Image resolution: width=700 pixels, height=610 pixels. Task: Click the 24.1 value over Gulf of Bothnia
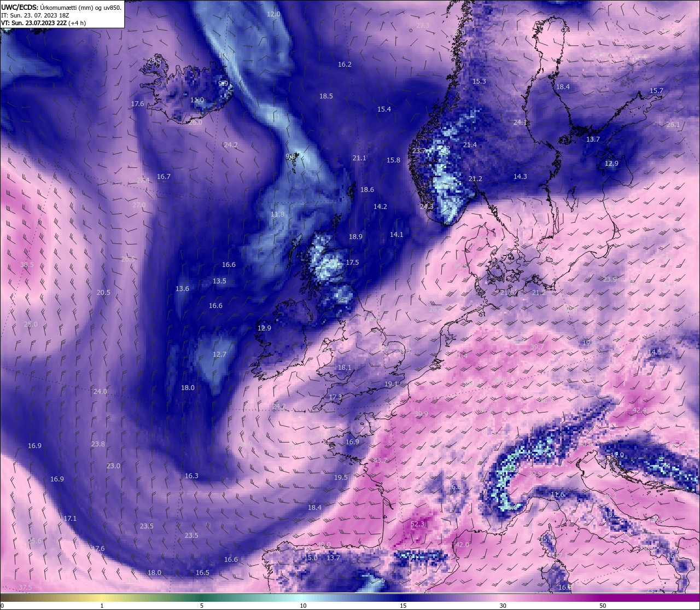click(520, 122)
